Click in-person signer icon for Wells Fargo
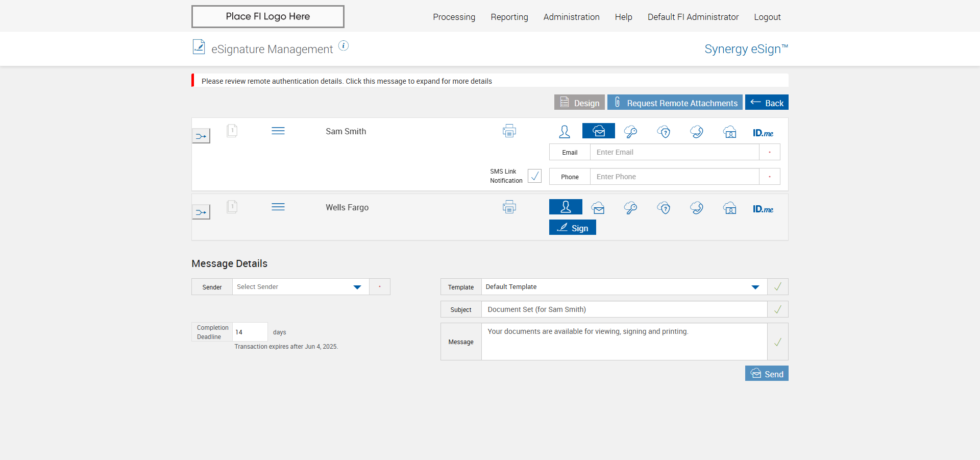 (566, 207)
